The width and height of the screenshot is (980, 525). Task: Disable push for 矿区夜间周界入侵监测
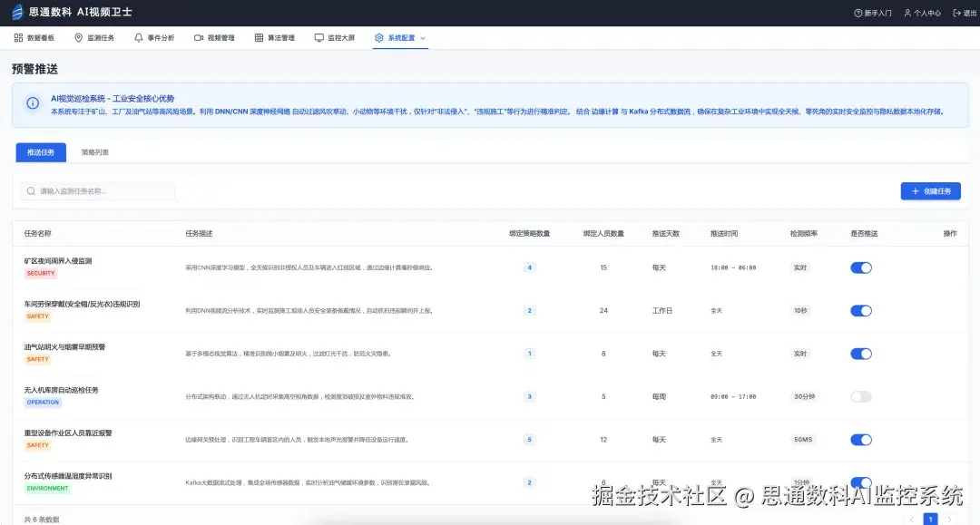point(860,267)
